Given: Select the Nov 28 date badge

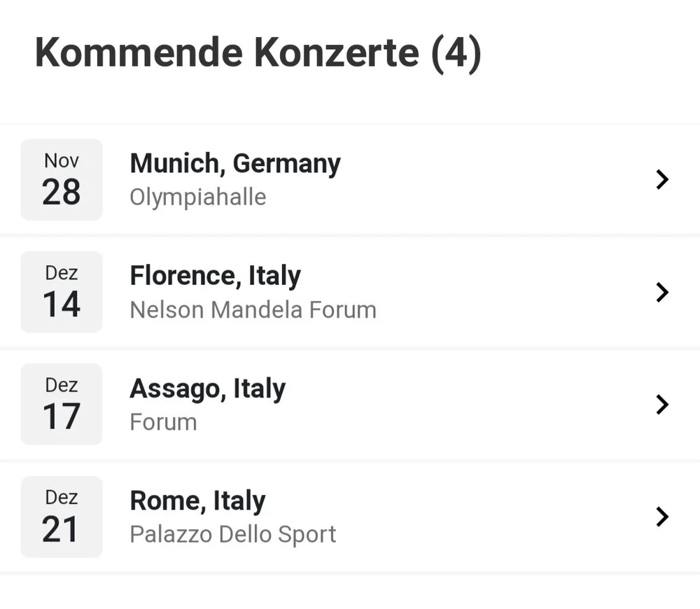Looking at the screenshot, I should (62, 180).
